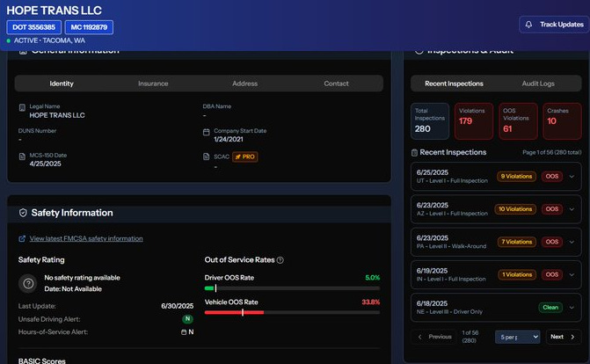Click No safety rating available text

(82, 278)
